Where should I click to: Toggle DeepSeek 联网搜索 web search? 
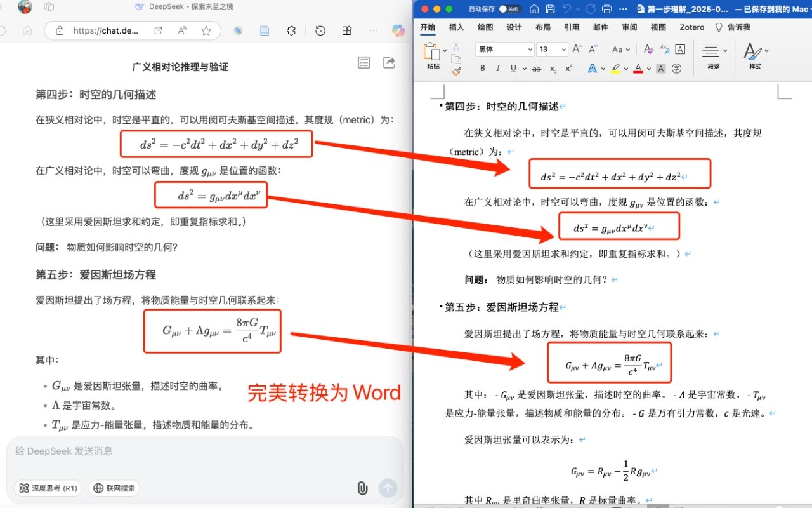tap(114, 488)
